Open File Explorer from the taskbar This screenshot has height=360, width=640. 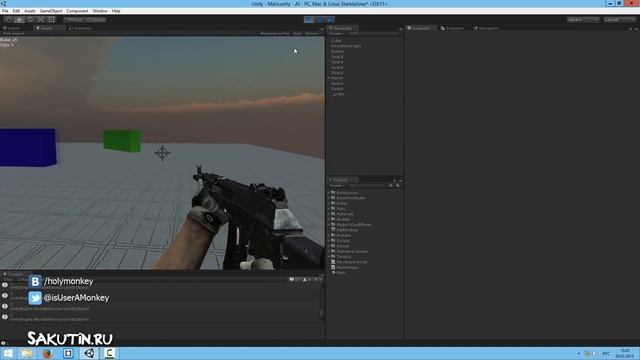pyautogui.click(x=27, y=353)
